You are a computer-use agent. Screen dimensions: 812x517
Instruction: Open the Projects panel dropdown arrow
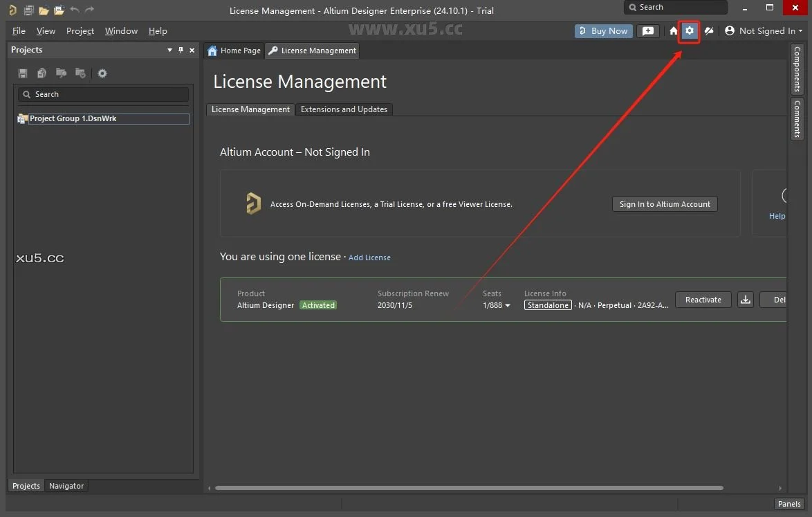(170, 51)
